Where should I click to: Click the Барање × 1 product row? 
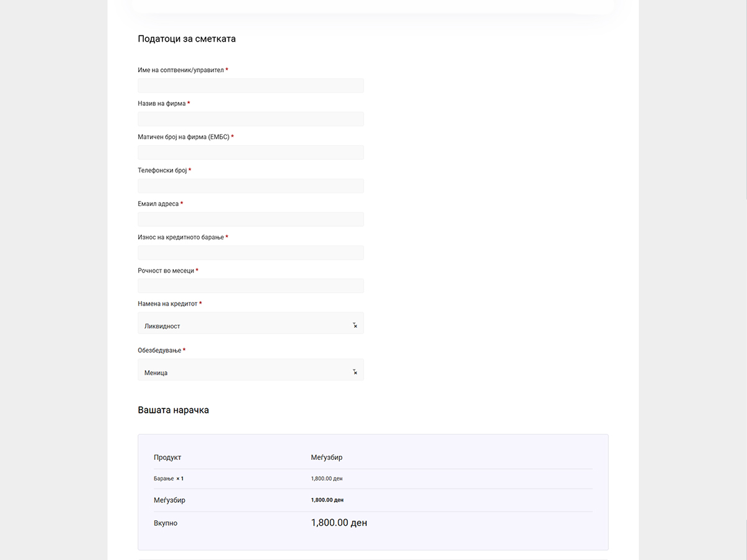[x=169, y=478]
